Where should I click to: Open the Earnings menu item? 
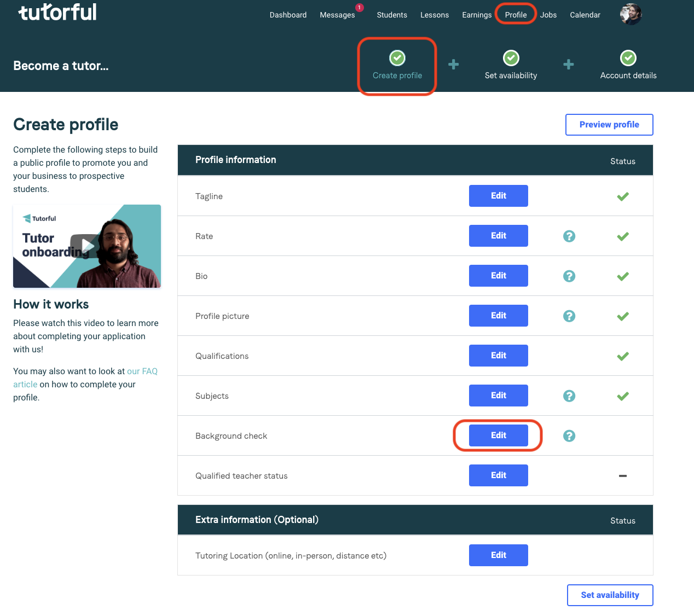(x=477, y=15)
